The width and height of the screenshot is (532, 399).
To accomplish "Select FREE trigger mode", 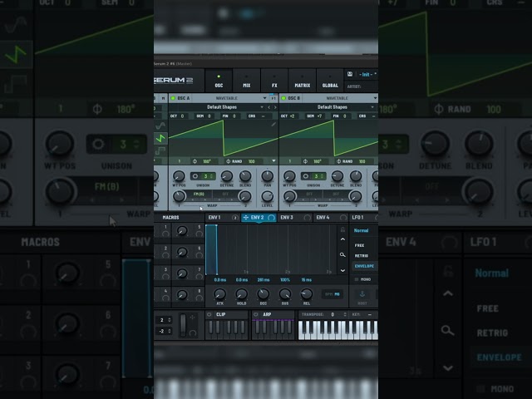I will pos(359,245).
